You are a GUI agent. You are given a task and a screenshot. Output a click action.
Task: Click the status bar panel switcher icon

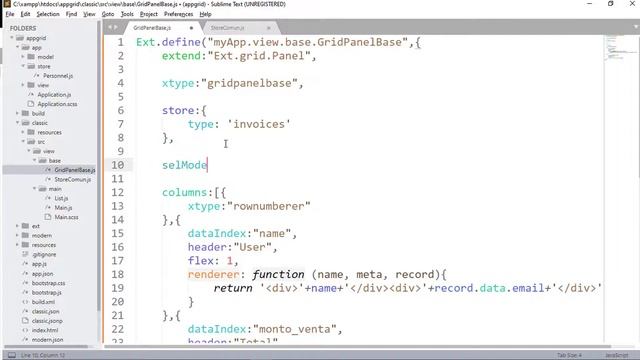12,355
